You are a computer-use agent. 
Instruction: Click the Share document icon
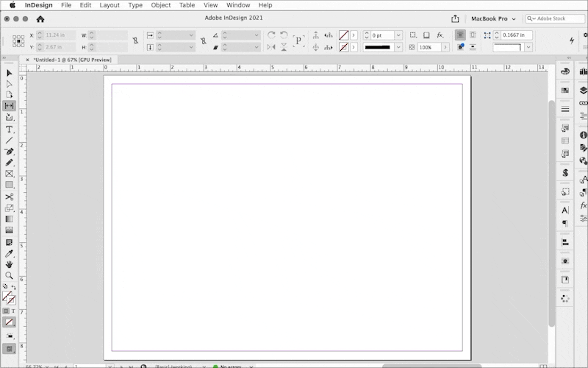[x=455, y=19]
